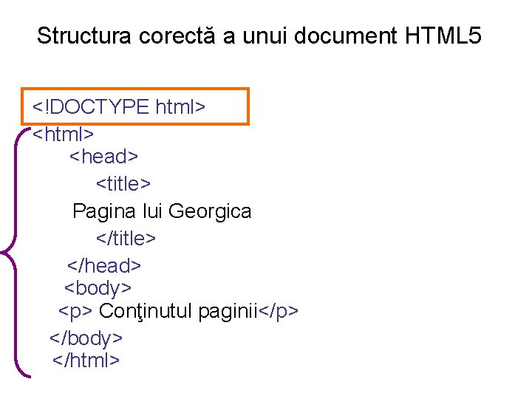
Task: Click the closing '</p>' tag
Action: (279, 312)
